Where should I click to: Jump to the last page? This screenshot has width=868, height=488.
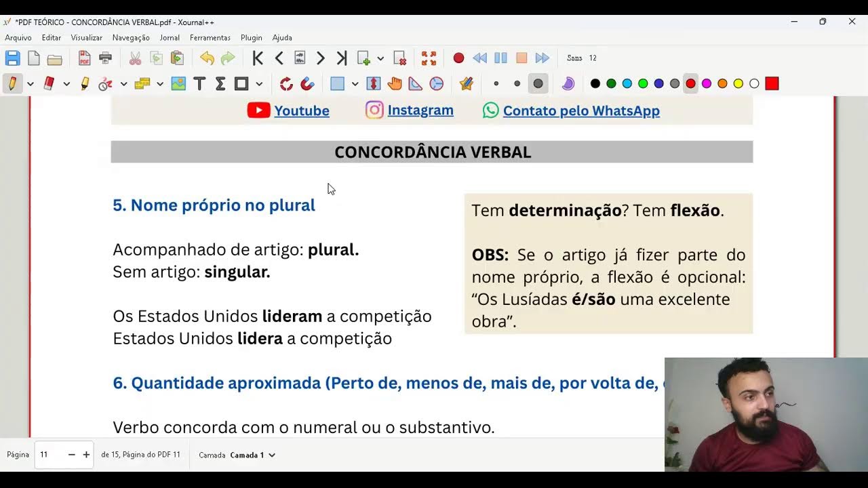[x=342, y=58]
